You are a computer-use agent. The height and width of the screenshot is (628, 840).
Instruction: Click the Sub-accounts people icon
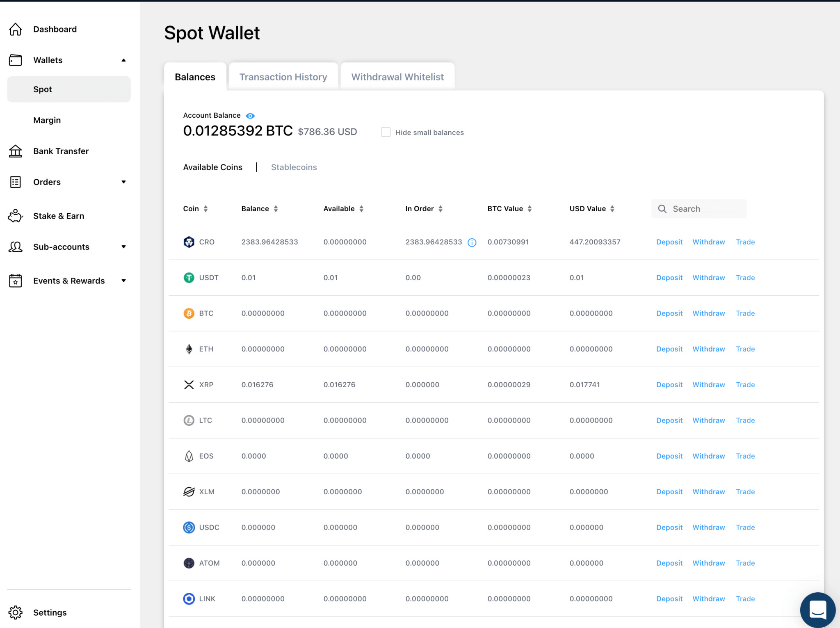[x=16, y=247]
